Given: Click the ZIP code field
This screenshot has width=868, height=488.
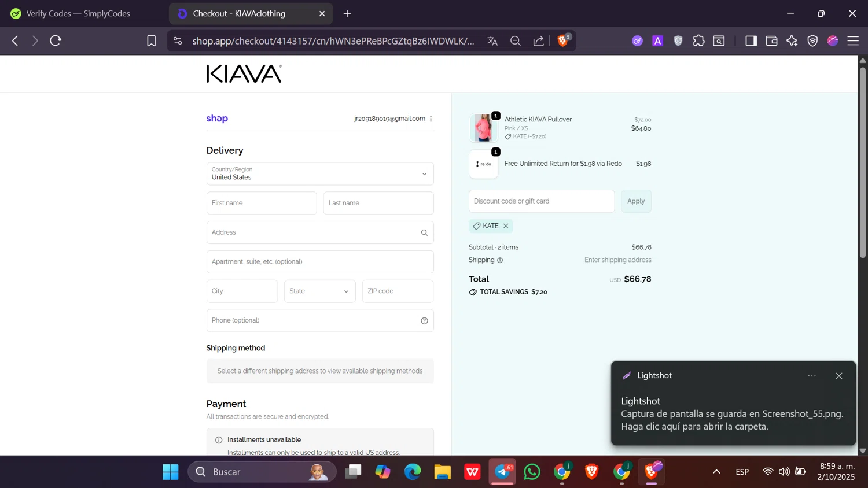Looking at the screenshot, I should click(398, 291).
